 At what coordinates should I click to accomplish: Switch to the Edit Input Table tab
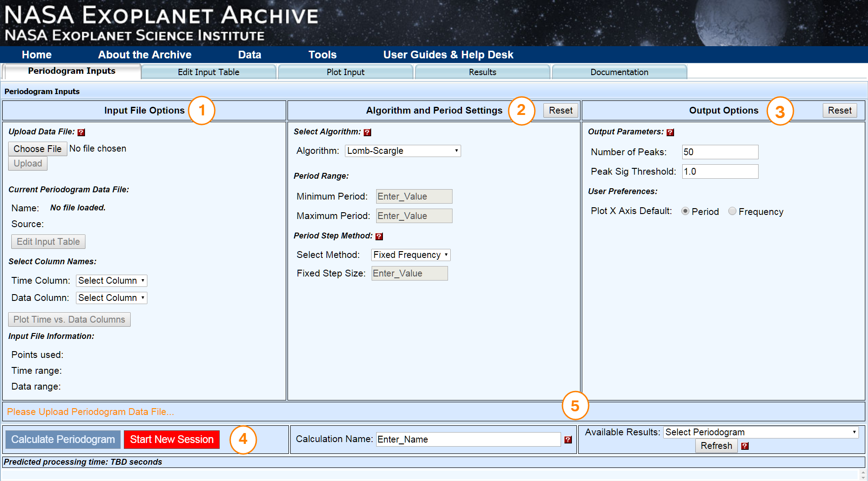pyautogui.click(x=208, y=72)
